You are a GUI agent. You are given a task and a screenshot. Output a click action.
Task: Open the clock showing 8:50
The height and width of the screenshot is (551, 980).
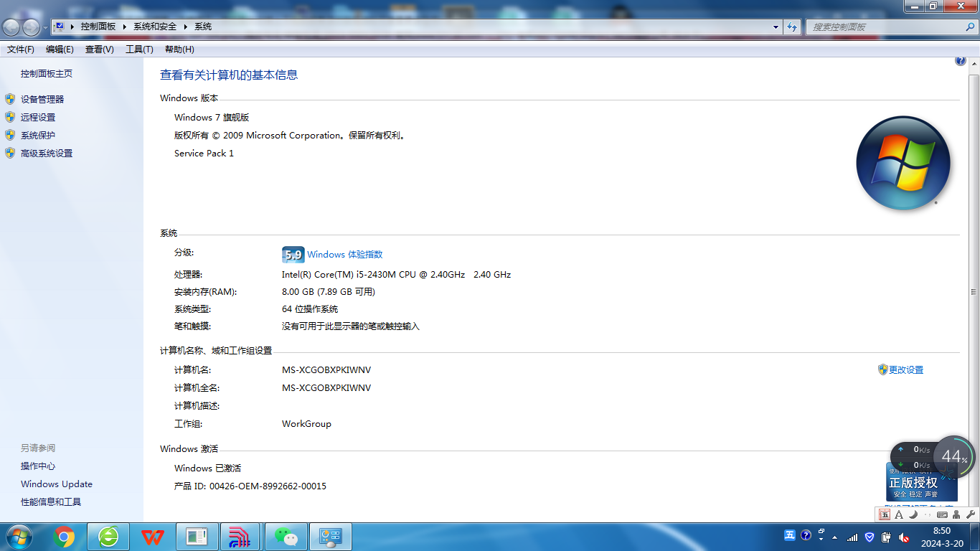(x=942, y=537)
